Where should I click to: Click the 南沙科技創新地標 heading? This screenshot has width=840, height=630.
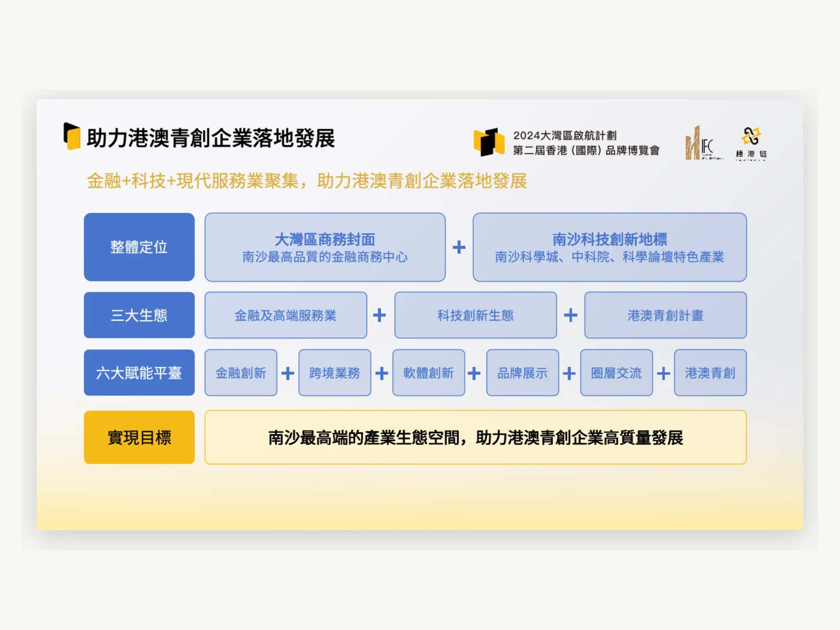610,239
